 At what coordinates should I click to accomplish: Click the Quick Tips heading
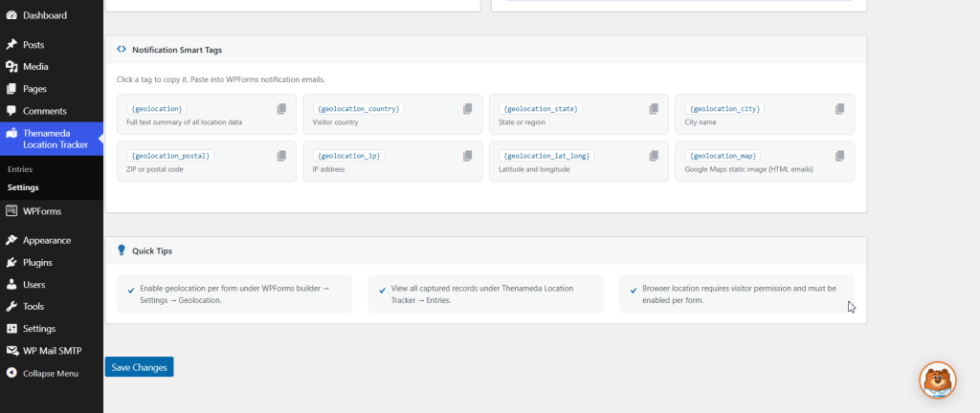[152, 250]
